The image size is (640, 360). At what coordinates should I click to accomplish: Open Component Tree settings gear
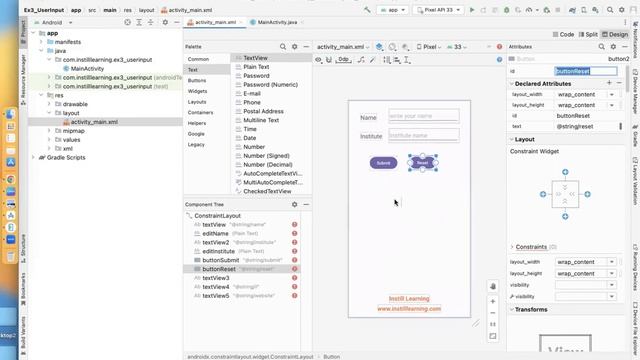point(295,204)
